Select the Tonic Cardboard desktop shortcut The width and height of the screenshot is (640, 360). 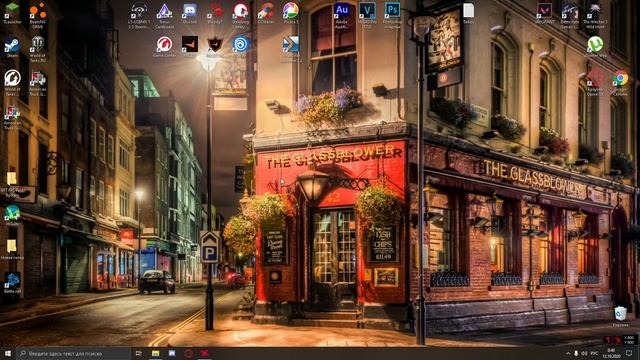(164, 10)
